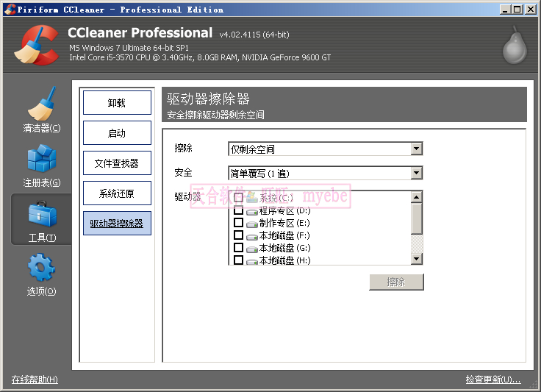This screenshot has height=392, width=541.
Task: Click drive list scrollbar down arrow
Action: (x=417, y=258)
